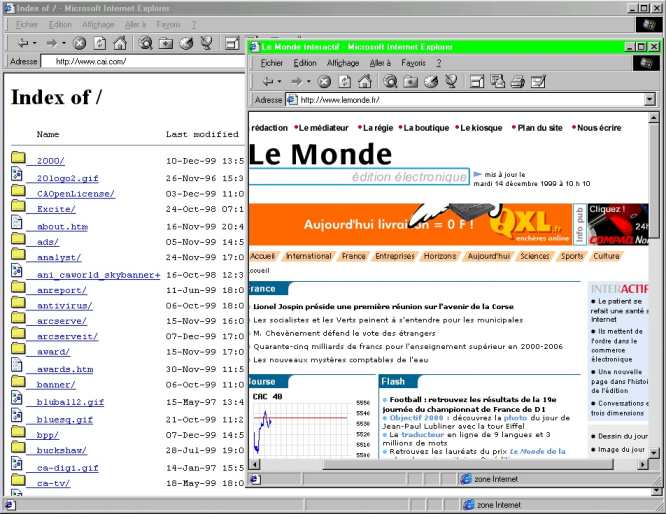This screenshot has width=666, height=514.
Task: Open Forward history dropdown in Le Monde window
Action: (x=308, y=81)
